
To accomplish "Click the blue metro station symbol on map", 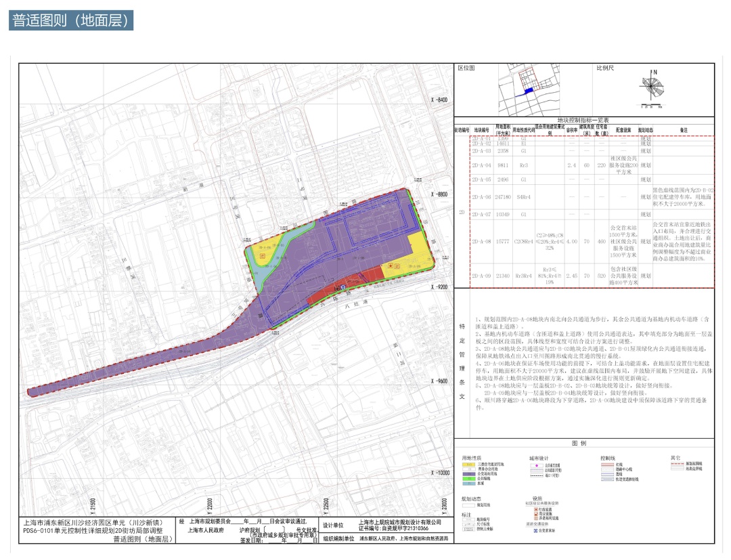I will 343,288.
